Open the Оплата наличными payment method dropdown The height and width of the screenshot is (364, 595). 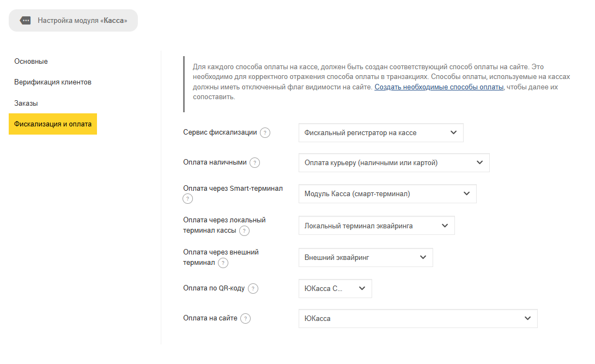(x=394, y=163)
